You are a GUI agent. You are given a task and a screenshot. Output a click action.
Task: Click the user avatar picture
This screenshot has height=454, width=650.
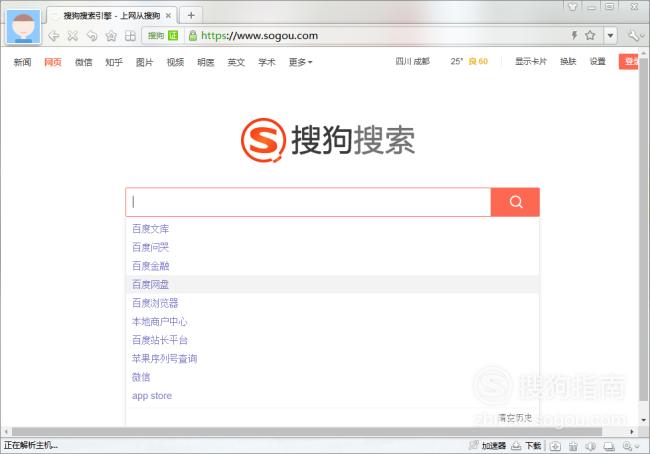(24, 27)
